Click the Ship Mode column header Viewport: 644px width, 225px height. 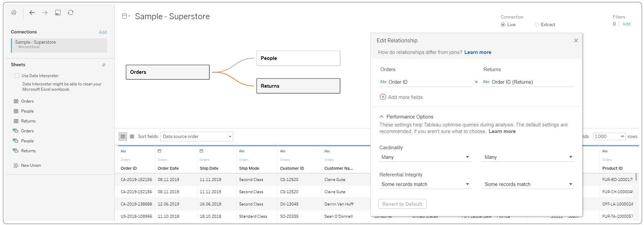coord(249,168)
